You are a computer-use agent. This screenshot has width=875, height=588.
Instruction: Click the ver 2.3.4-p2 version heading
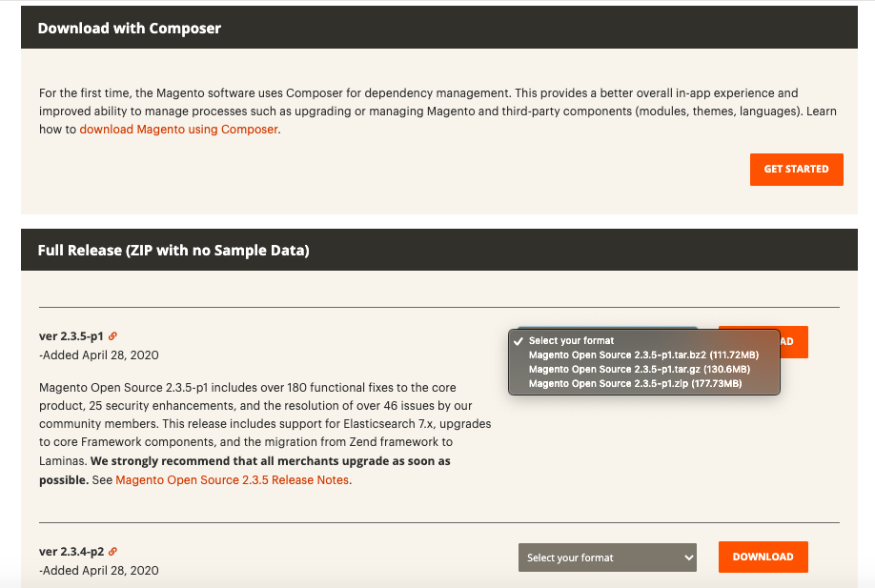pyautogui.click(x=69, y=551)
